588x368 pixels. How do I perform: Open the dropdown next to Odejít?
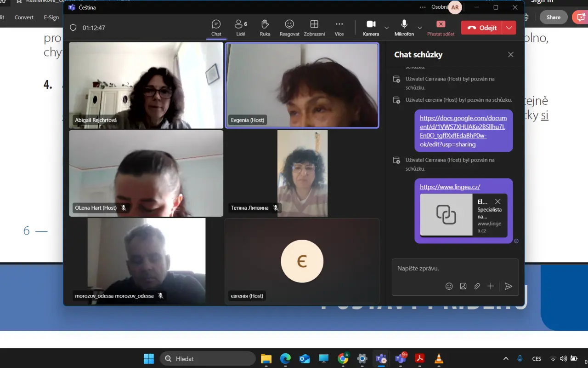pyautogui.click(x=509, y=28)
